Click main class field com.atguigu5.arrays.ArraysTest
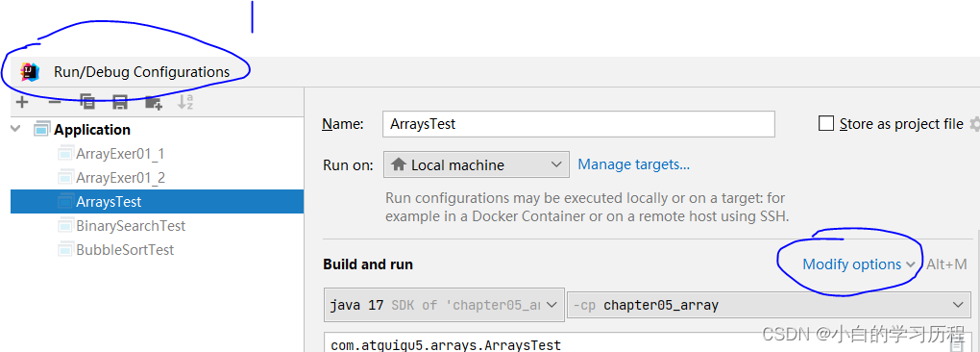980x352 pixels. click(x=638, y=342)
